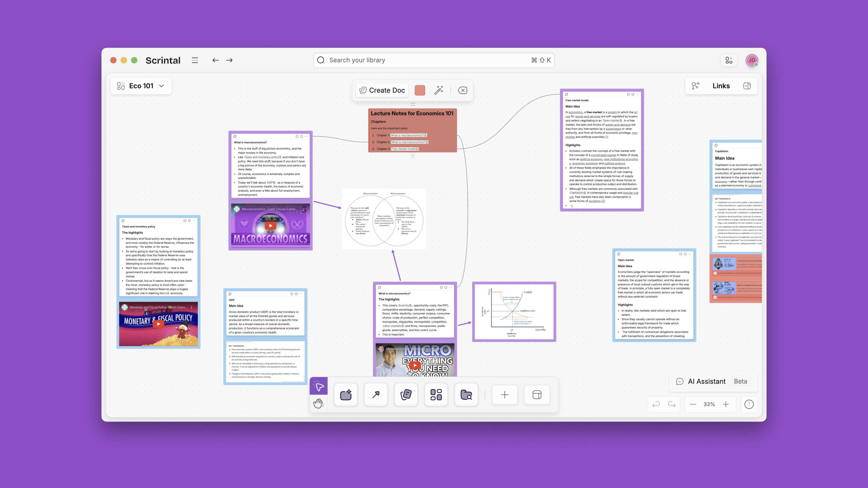Screen dimensions: 868x488
Task: Open the folder search icon
Action: coord(466,395)
